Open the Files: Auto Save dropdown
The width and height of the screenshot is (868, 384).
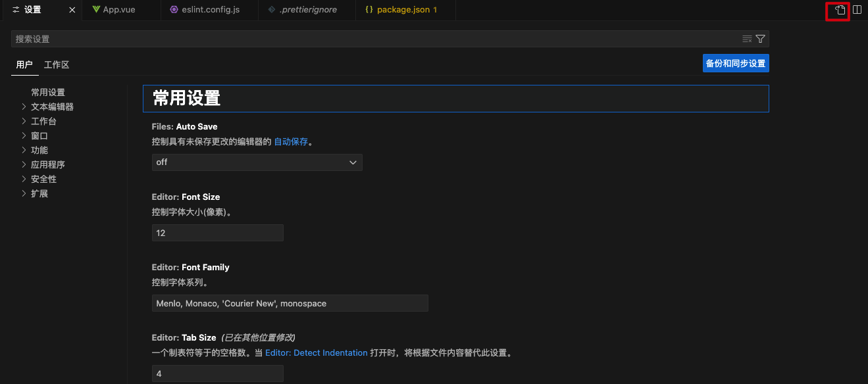257,162
